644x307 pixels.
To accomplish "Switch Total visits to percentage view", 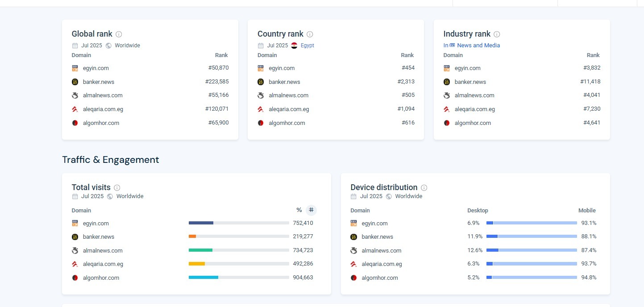I will pos(299,210).
